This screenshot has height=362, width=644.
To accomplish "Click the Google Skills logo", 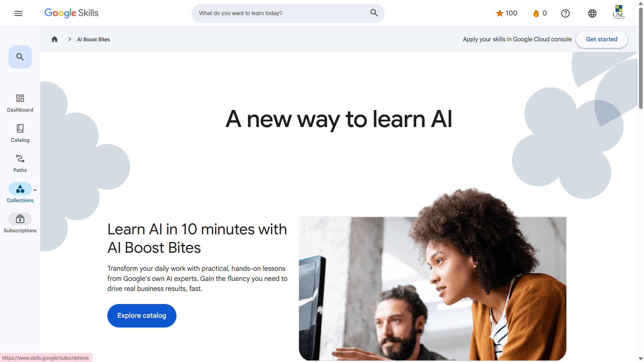I will (71, 13).
